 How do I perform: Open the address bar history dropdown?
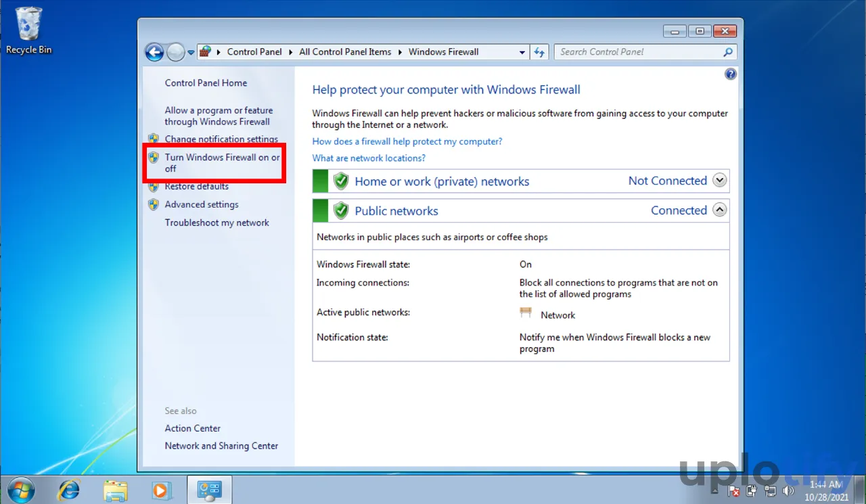(x=522, y=52)
